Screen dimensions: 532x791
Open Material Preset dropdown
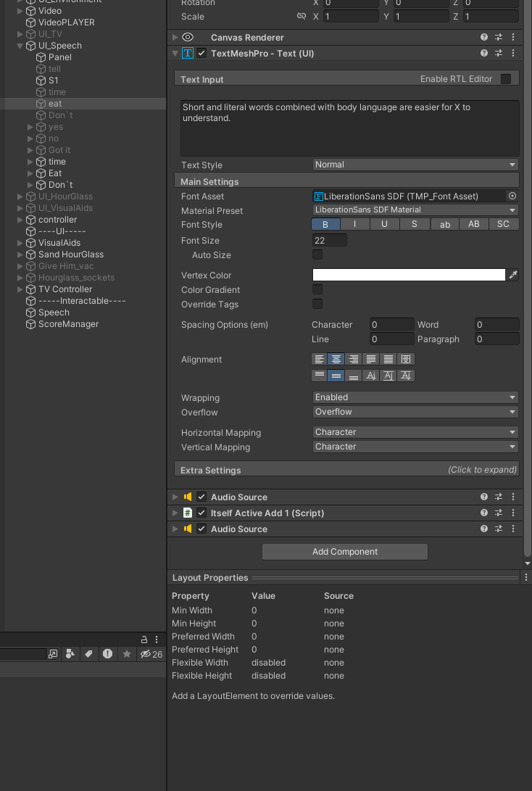click(x=415, y=210)
